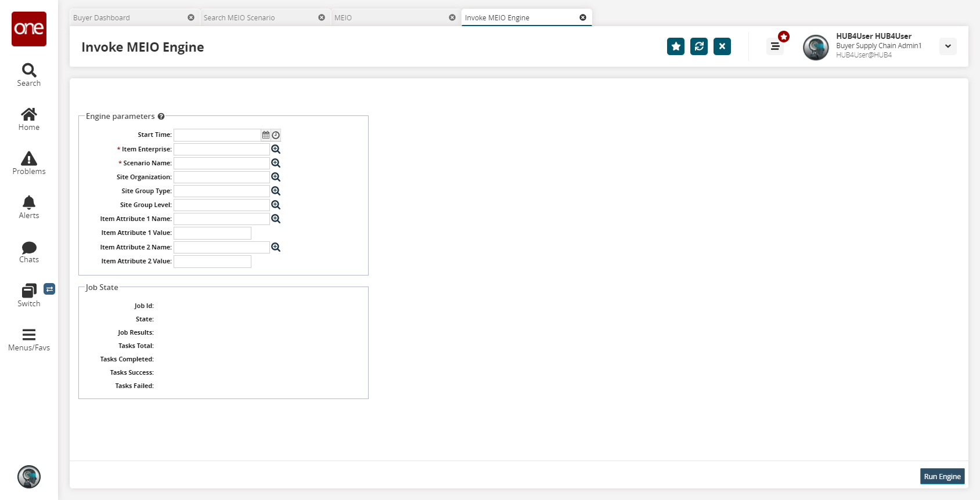Click the Tasks Total label
Viewport: 980px width, 500px height.
136,346
